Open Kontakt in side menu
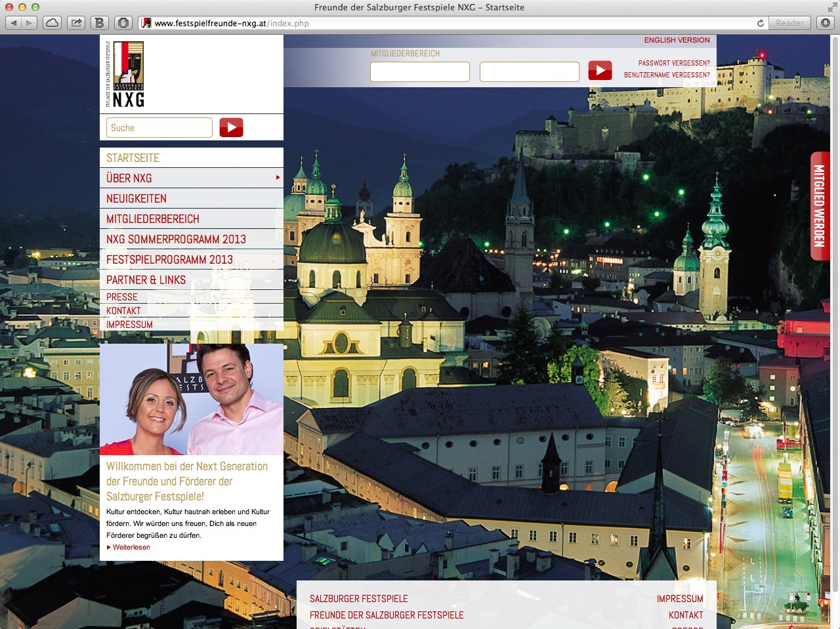Viewport: 840px width, 629px height. (x=192, y=311)
